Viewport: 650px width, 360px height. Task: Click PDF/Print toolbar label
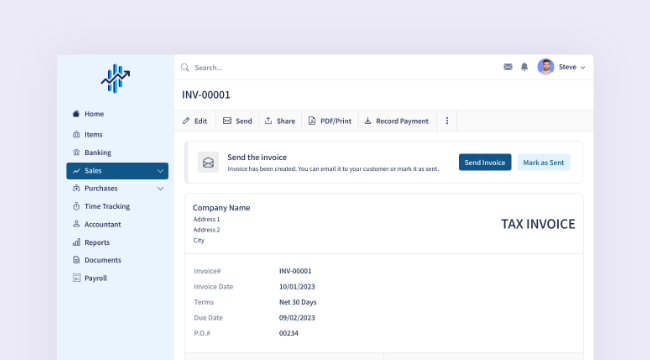[x=336, y=121]
